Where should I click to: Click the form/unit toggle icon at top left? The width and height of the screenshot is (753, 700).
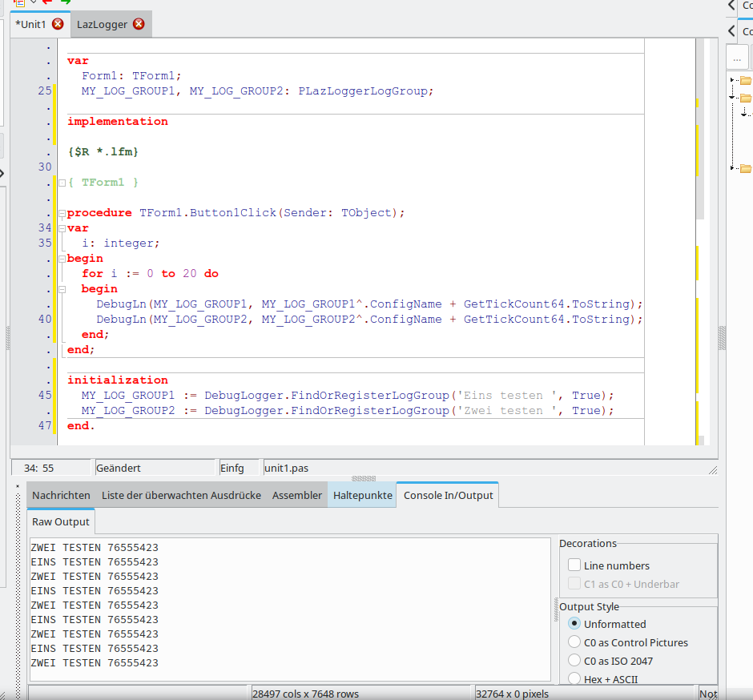pyautogui.click(x=21, y=2)
